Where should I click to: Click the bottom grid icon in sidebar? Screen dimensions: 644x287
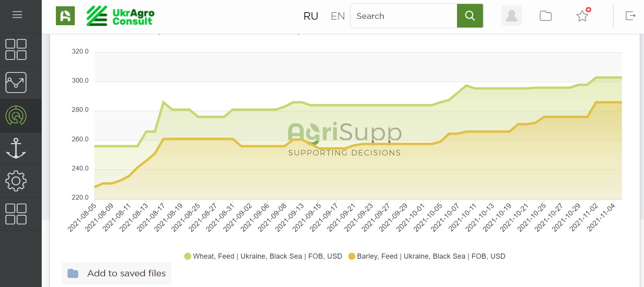tap(16, 214)
